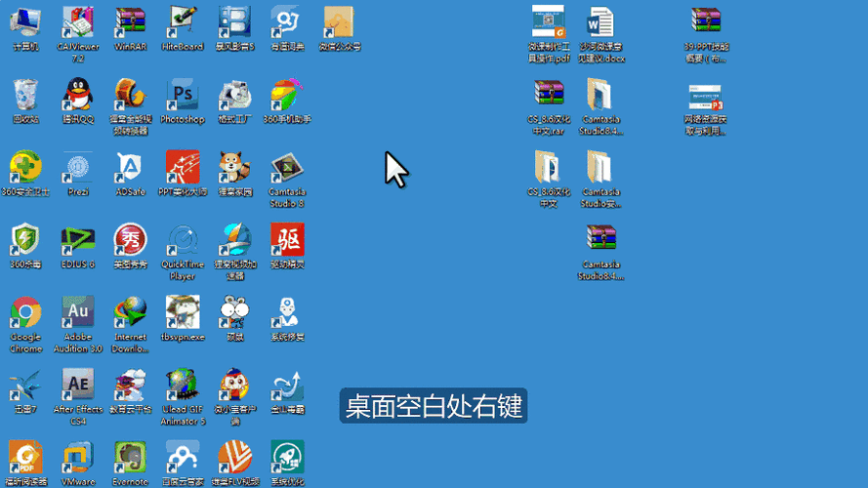Select the PowerPoint presentation file icon

pos(705,98)
